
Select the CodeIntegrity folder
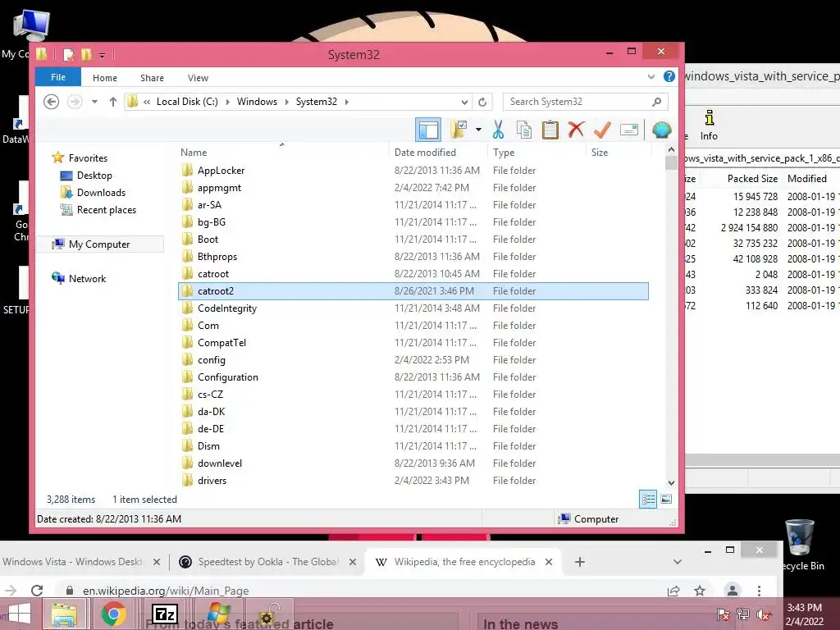tap(227, 308)
